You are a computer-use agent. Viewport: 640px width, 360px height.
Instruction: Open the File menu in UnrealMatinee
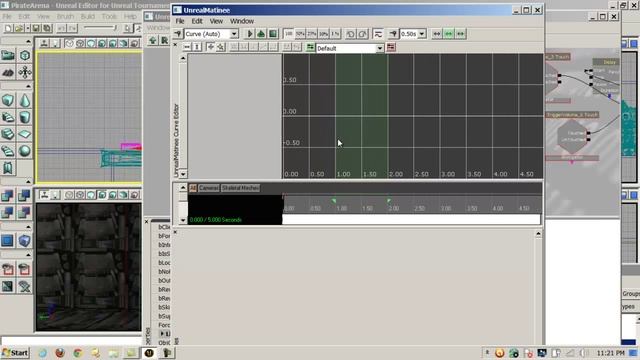click(180, 21)
